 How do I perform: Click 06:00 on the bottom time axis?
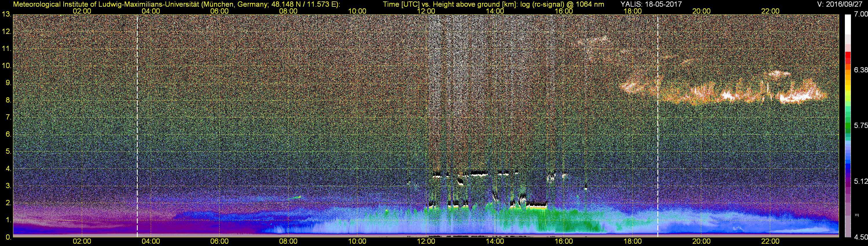point(219,242)
